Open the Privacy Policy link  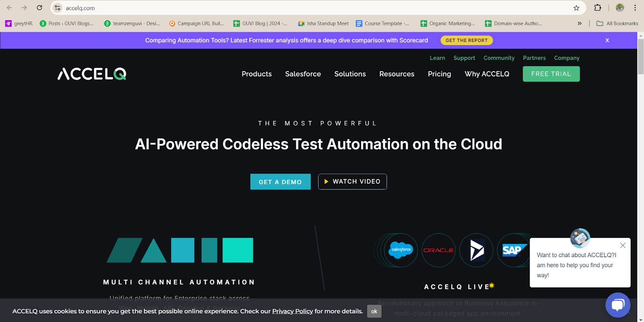coord(293,311)
